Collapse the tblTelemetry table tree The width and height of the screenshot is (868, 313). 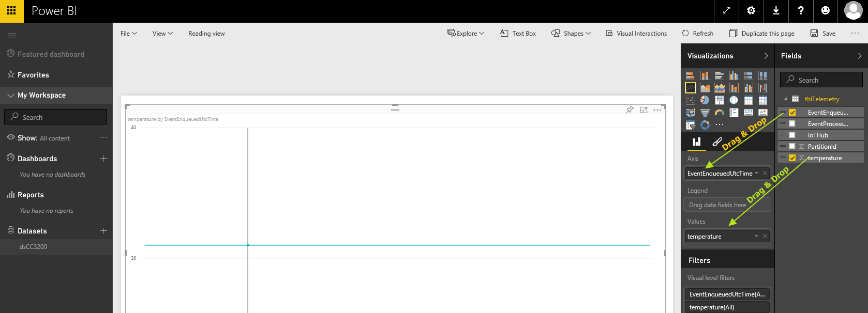click(x=785, y=99)
